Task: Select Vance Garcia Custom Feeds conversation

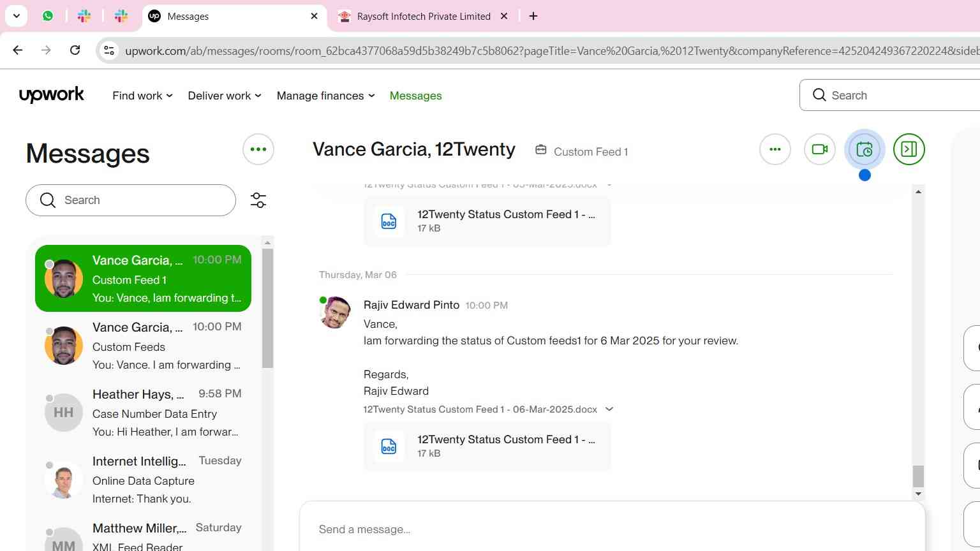Action: [x=143, y=346]
